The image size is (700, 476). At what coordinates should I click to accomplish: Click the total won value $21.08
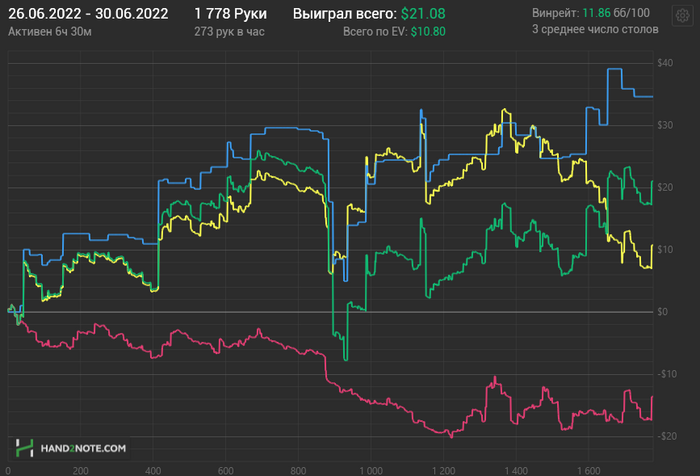423,14
